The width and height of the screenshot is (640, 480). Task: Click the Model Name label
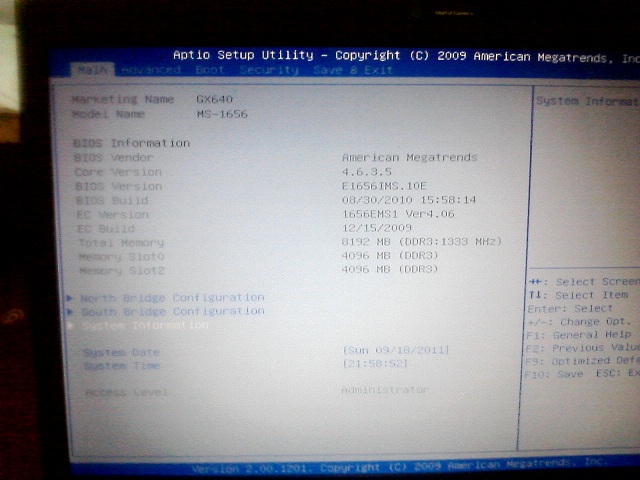[108, 114]
